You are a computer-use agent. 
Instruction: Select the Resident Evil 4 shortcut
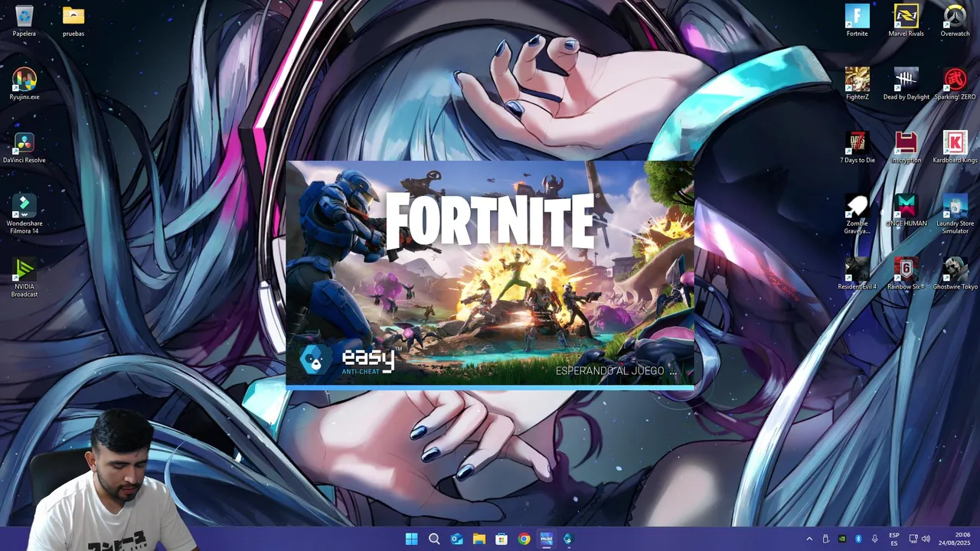857,275
